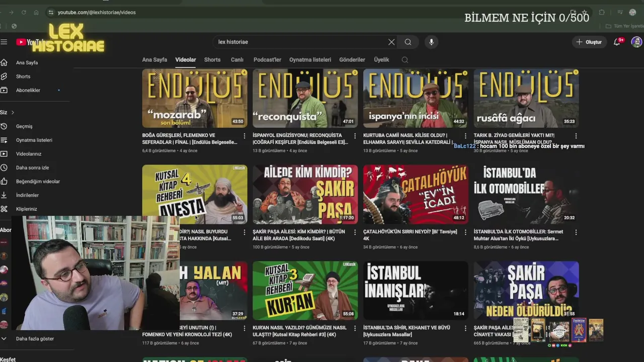
Task: Open the Endülüs reconquista thumbnail
Action: [305, 98]
